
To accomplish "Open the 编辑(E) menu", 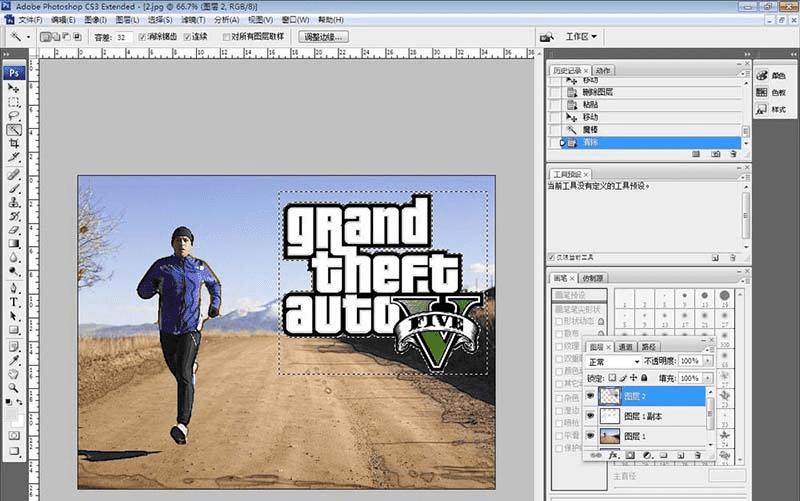I will pyautogui.click(x=63, y=20).
